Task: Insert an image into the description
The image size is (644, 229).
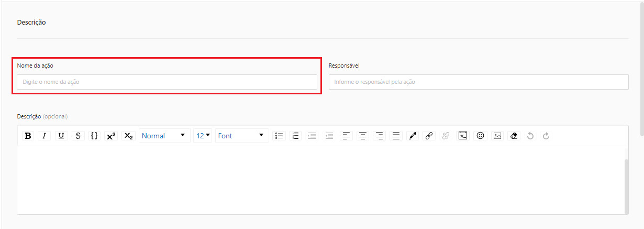Action: pos(497,136)
